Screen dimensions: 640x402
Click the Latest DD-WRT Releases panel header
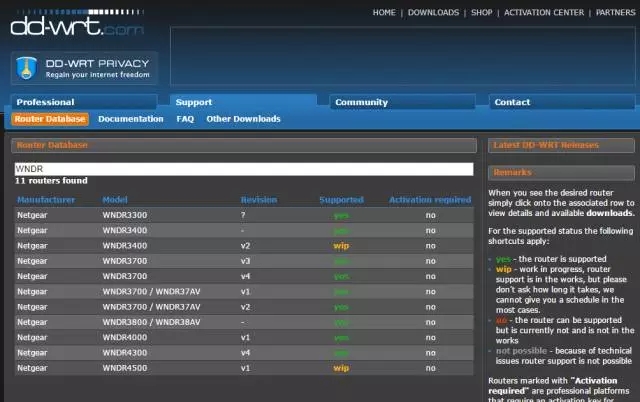561,145
